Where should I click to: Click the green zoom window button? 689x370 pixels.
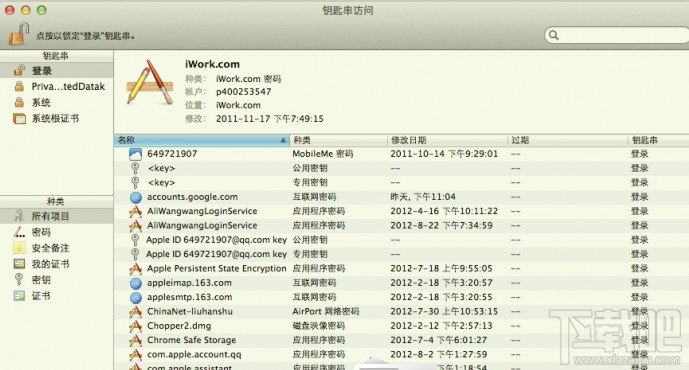42,10
